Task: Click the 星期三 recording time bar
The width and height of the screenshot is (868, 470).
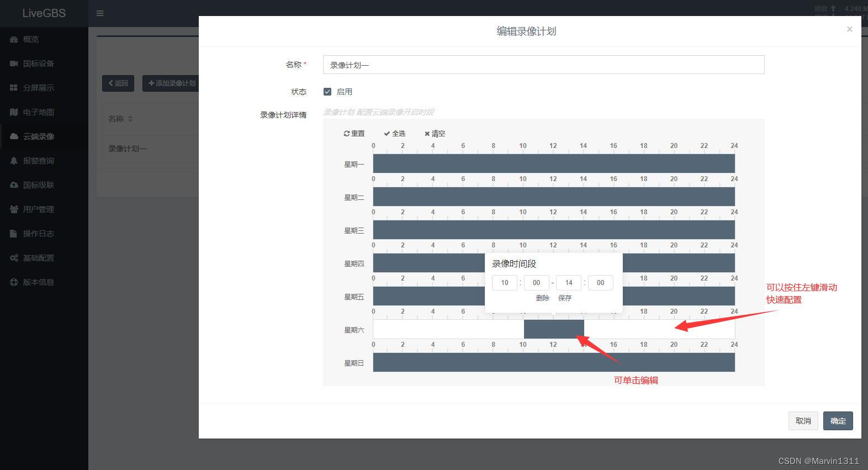Action: pos(554,230)
